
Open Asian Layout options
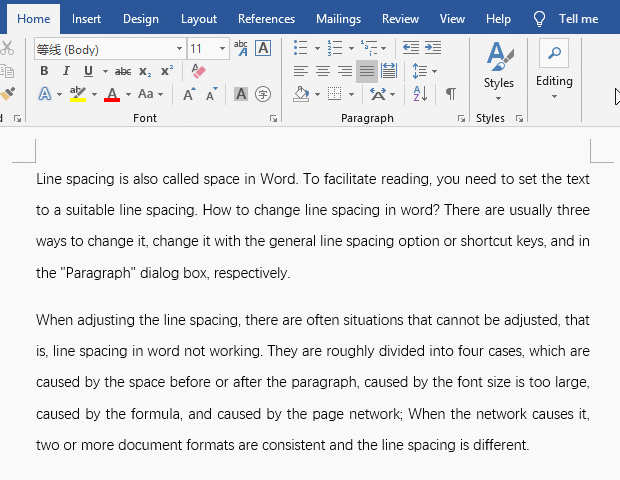tap(378, 94)
